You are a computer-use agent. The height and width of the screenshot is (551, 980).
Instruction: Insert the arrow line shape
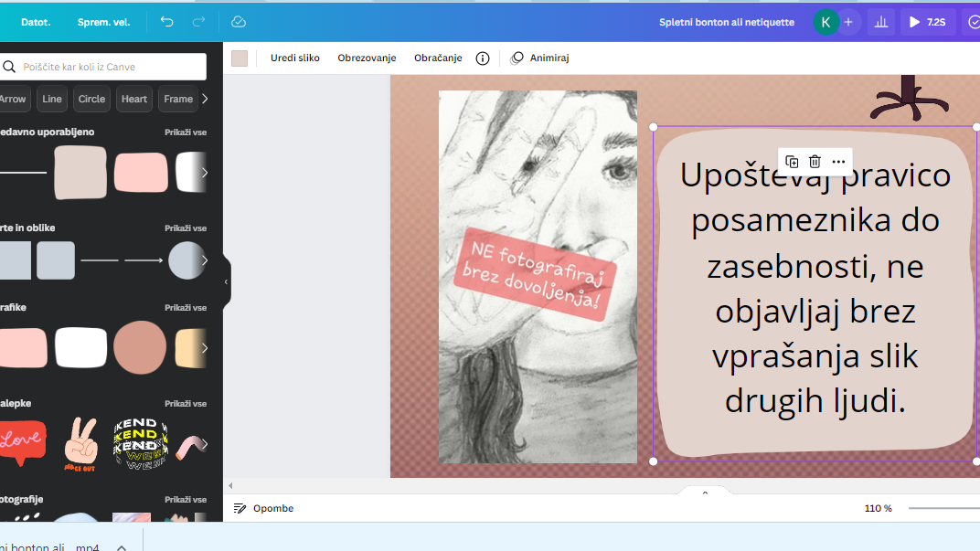(144, 260)
